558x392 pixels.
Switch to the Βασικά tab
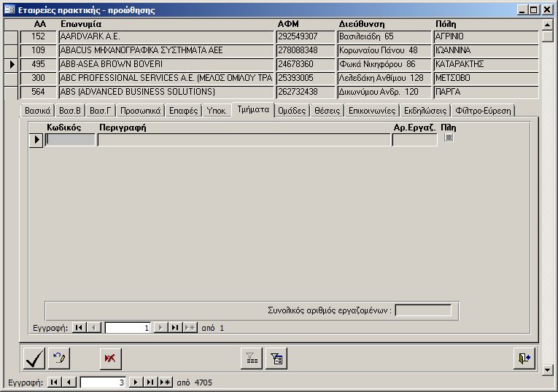pos(37,111)
